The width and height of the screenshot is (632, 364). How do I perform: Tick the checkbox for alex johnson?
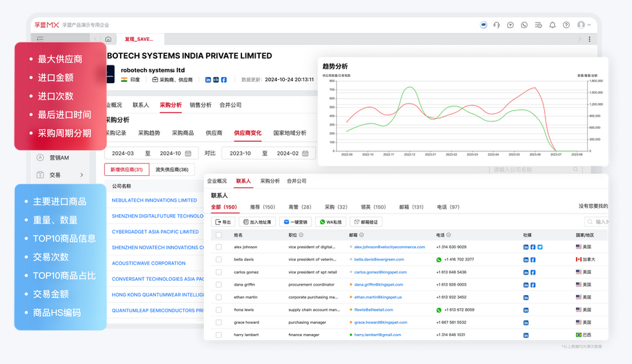coord(219,247)
